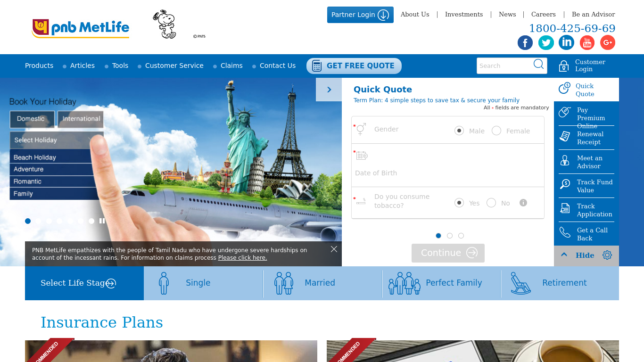The width and height of the screenshot is (644, 362).
Task: Open the Facebook social icon
Action: pos(525,42)
